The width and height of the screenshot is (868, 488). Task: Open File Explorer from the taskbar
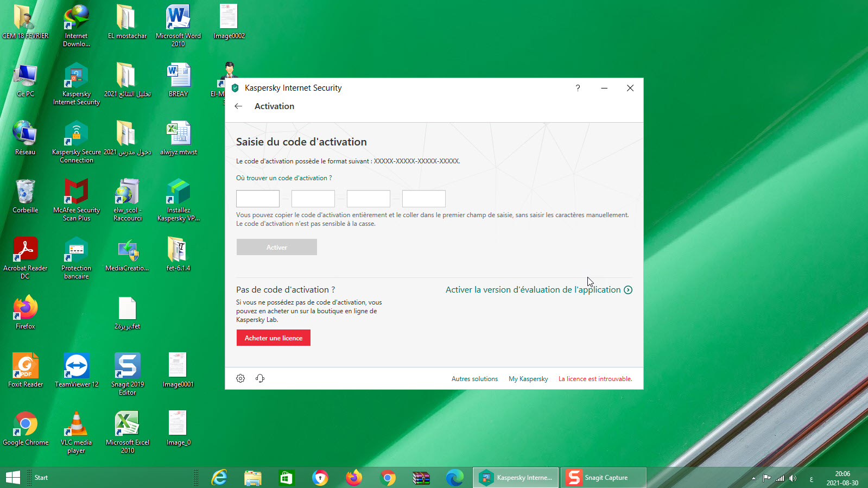(x=253, y=478)
